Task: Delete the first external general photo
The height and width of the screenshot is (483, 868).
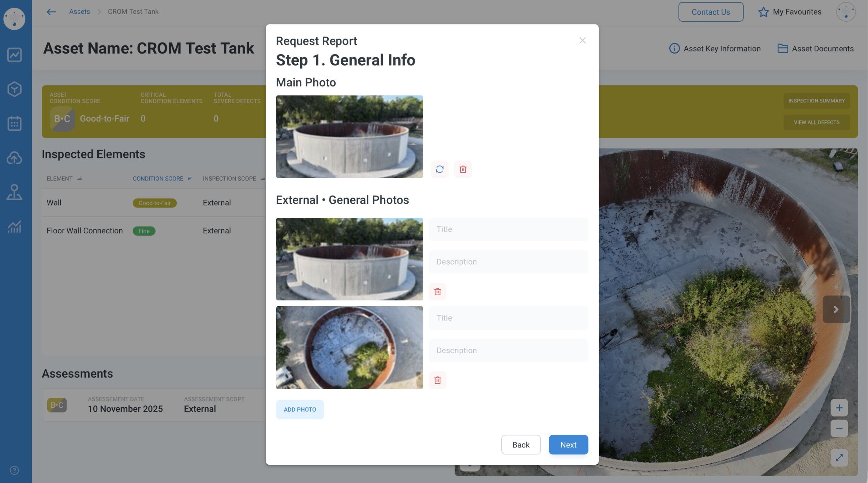Action: (437, 292)
